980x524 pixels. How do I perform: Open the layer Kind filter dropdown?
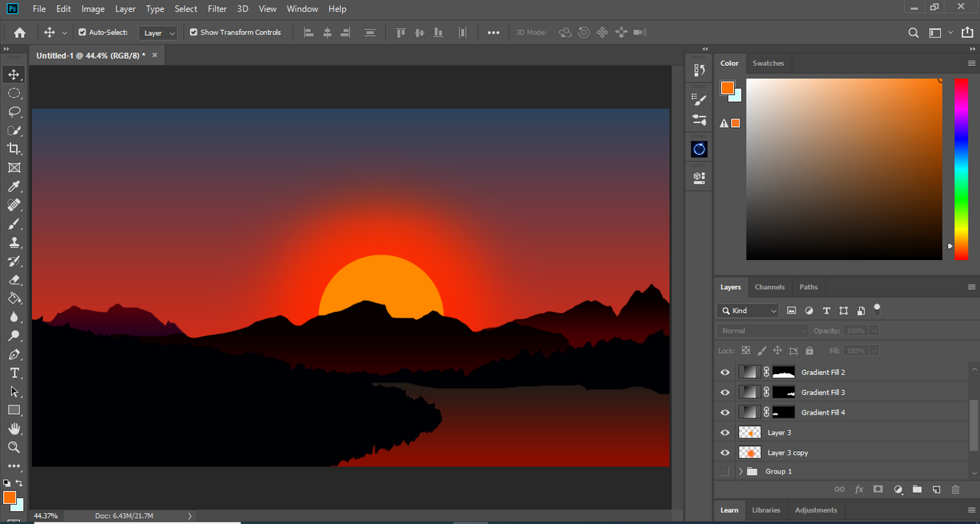point(748,311)
